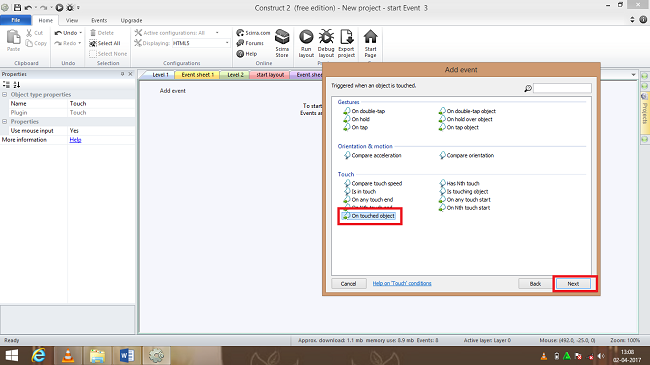Collapse the Properties section expander
650x365 pixels.
(x=5, y=122)
